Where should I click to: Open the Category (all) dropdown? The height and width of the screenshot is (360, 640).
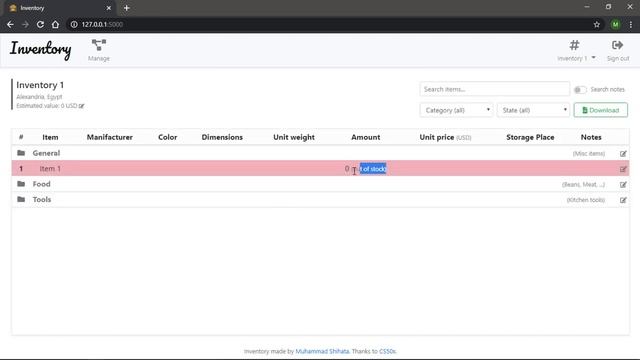456,110
